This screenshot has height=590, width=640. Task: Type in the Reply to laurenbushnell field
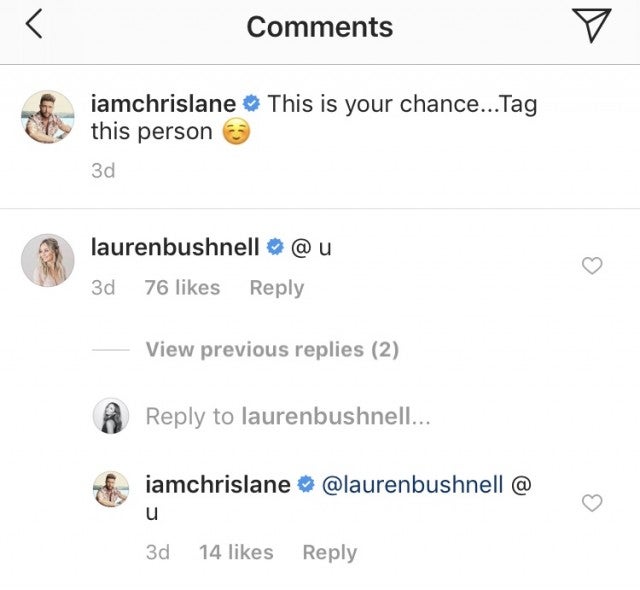tap(288, 417)
